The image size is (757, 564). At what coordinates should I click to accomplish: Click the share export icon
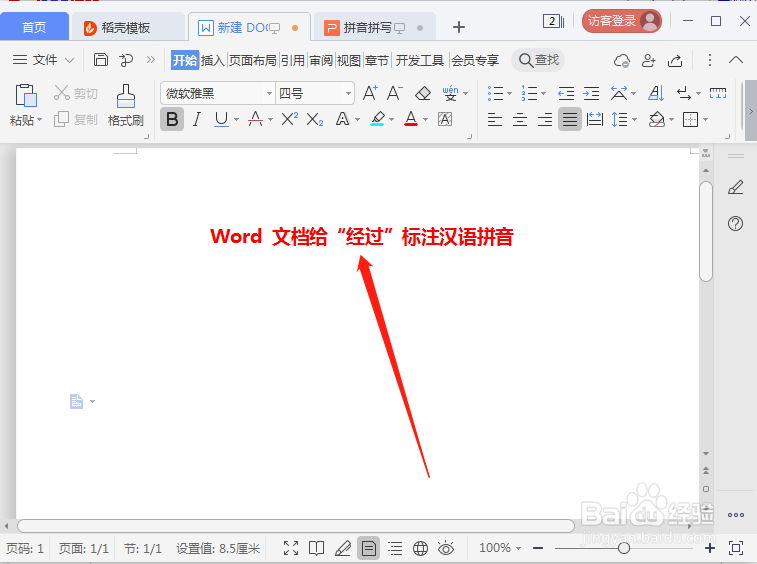click(675, 60)
